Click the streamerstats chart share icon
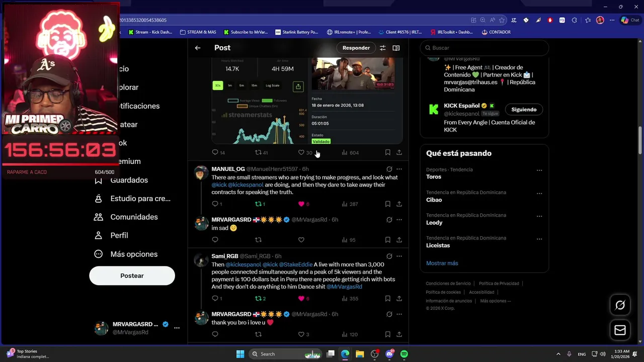Viewport: 644px width, 362px height. [x=298, y=86]
